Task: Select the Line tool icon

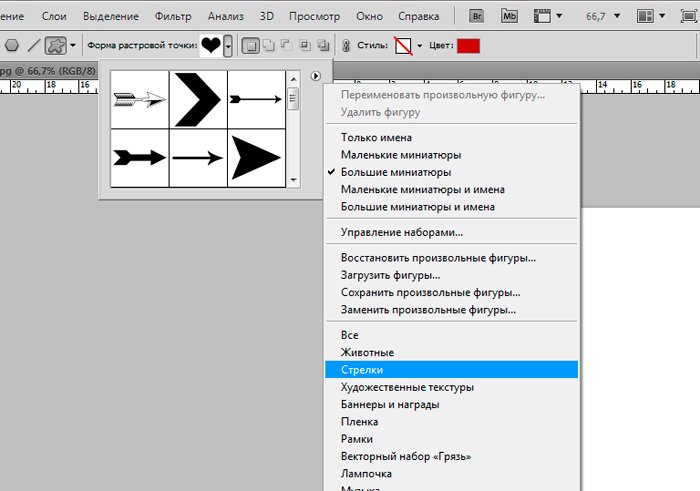Action: click(33, 46)
